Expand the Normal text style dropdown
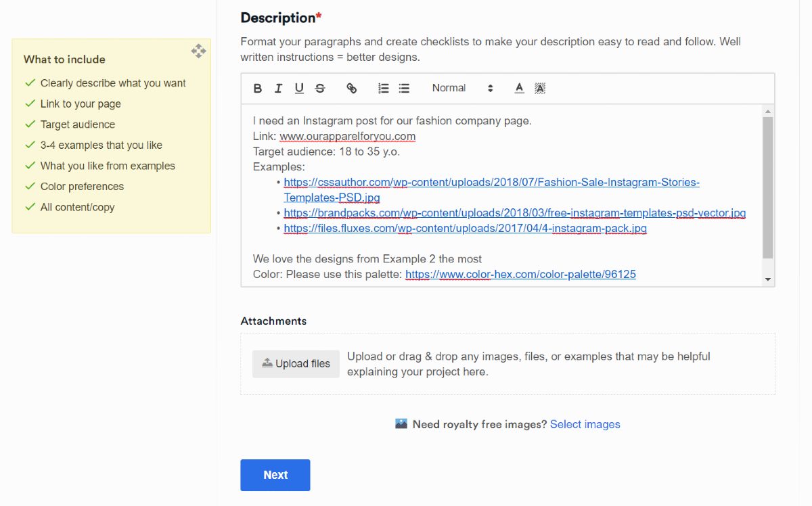The height and width of the screenshot is (506, 812). point(462,88)
